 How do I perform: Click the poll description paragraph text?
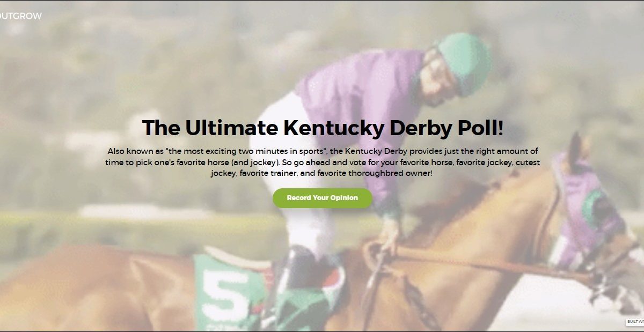[322, 163]
